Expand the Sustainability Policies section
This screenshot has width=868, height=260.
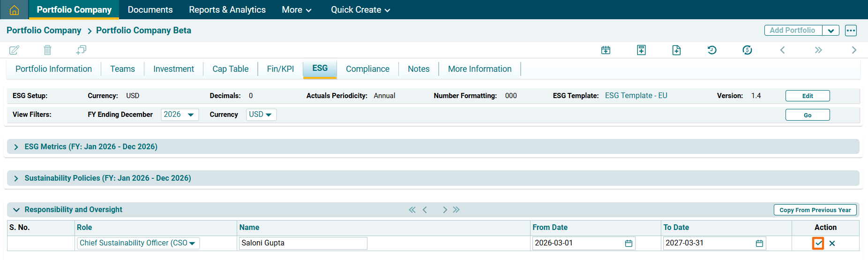16,178
